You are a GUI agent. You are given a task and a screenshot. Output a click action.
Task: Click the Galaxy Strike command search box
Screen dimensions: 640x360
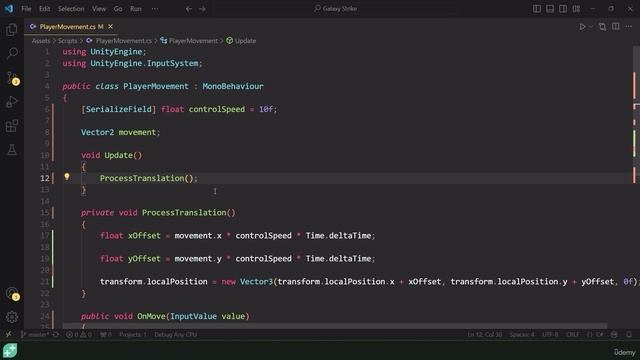(x=336, y=9)
